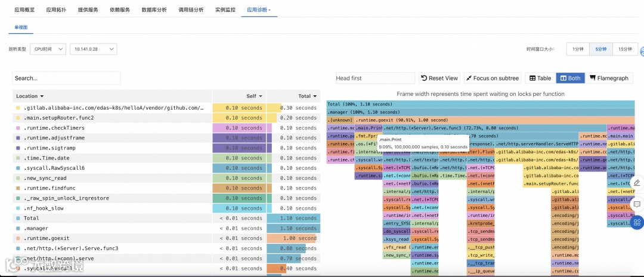Select the 1分钟 time window
The width and height of the screenshot is (644, 277).
click(578, 49)
